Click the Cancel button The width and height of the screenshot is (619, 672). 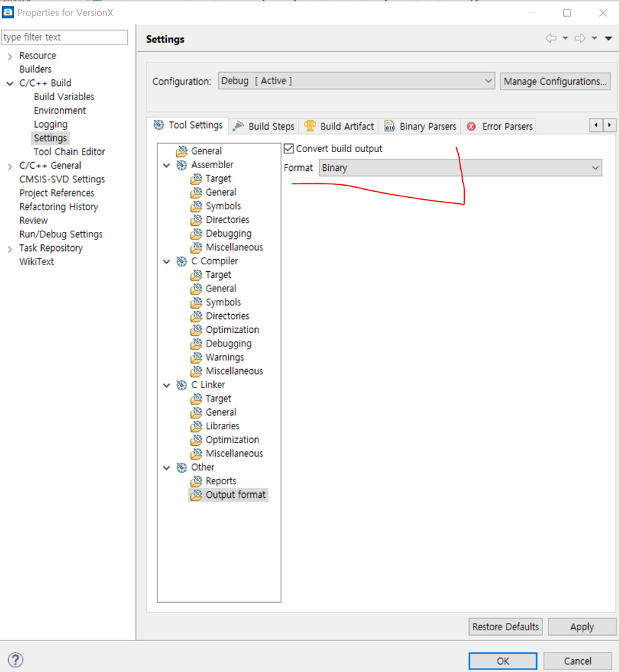(577, 661)
